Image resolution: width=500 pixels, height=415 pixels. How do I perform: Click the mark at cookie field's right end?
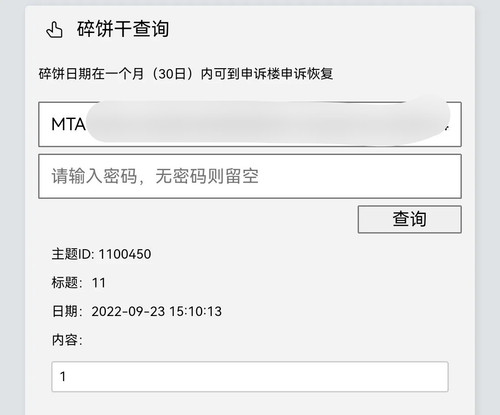coord(447,128)
